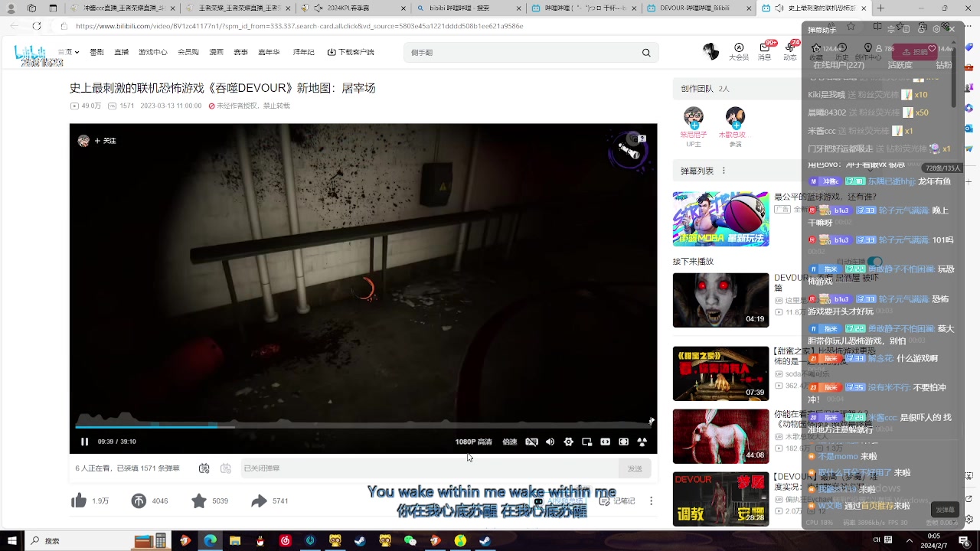
Task: Click the search magnifier icon
Action: (x=646, y=53)
